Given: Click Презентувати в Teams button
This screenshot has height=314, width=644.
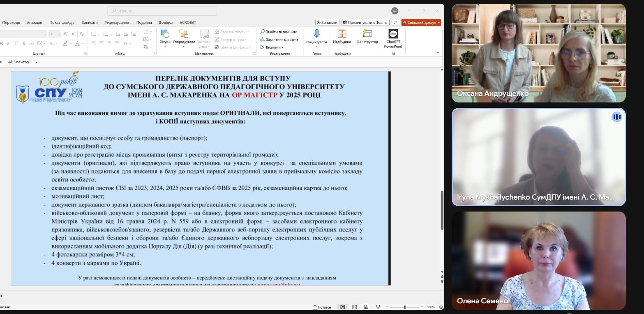Looking at the screenshot, I should click(365, 22).
